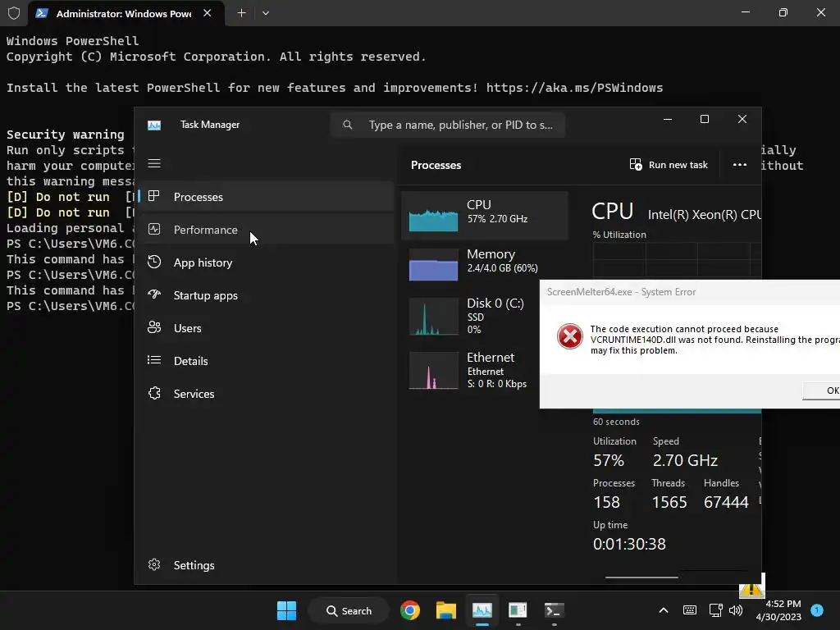The image size is (840, 630).
Task: Click the App history clock icon
Action: [x=153, y=262]
